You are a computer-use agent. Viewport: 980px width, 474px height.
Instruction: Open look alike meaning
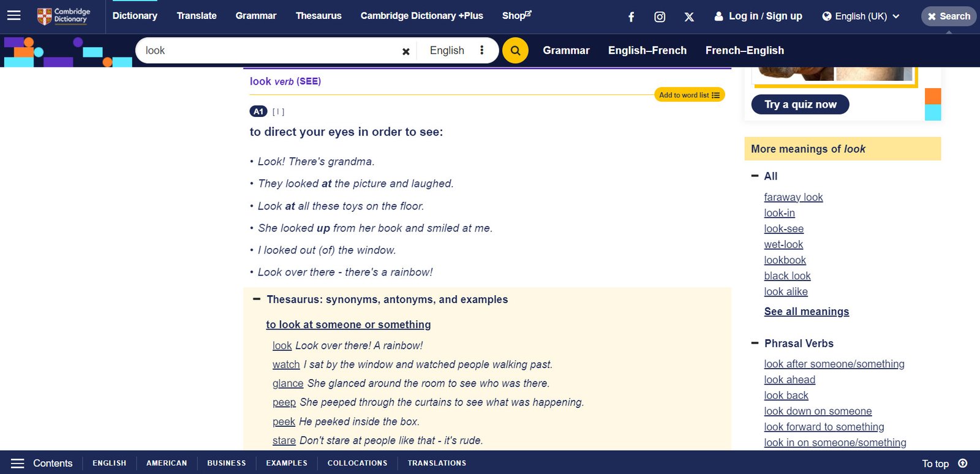tap(786, 292)
